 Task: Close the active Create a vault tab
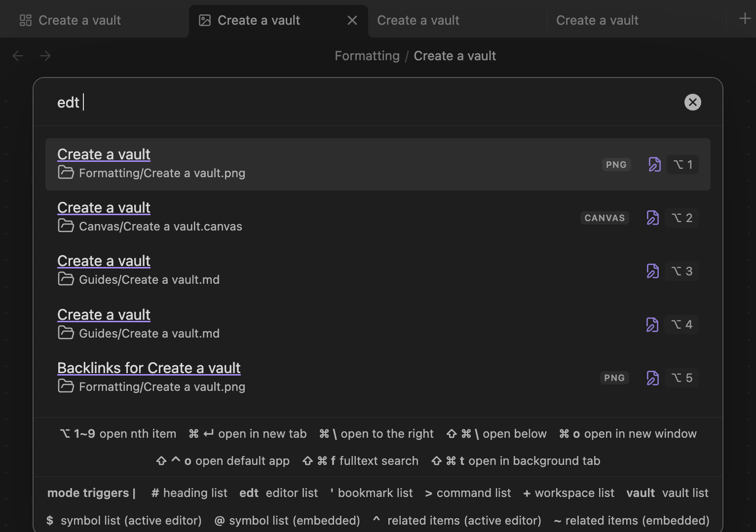tap(352, 20)
